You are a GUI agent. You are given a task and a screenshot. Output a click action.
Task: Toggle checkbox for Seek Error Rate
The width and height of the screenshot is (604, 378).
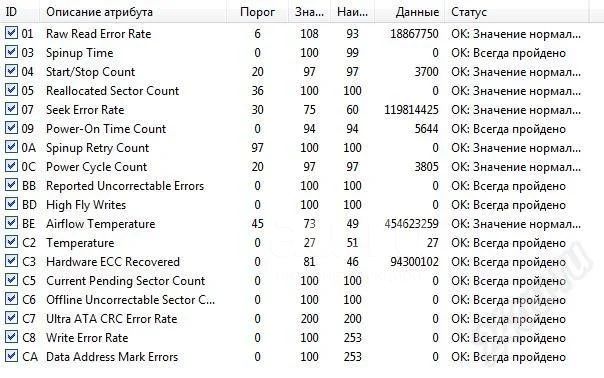(x=11, y=109)
